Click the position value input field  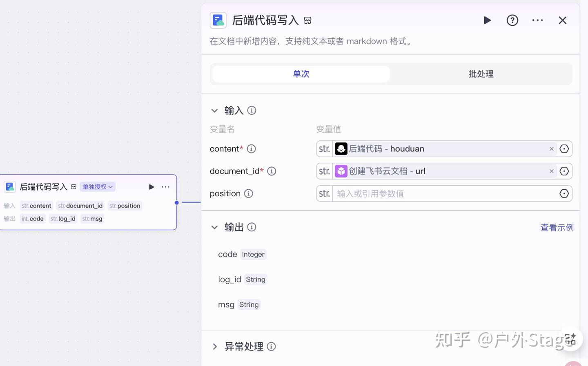coord(445,193)
